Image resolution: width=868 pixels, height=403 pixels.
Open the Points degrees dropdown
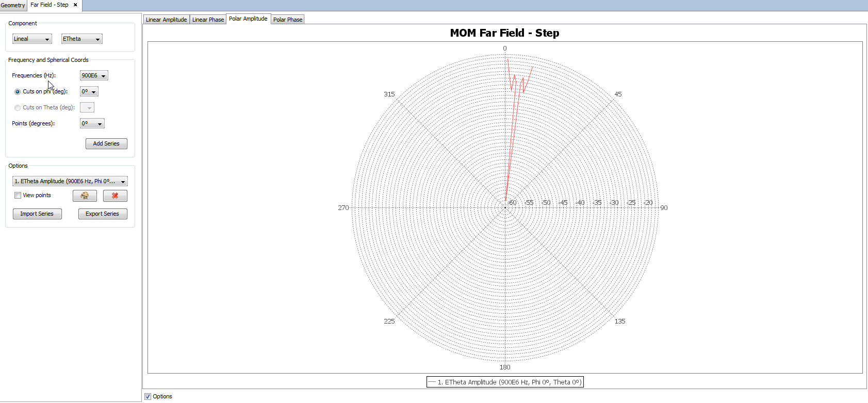pos(92,124)
